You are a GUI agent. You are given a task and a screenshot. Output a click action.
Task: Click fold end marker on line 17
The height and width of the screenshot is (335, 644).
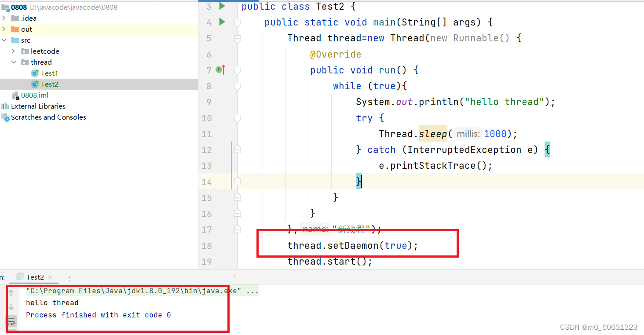click(x=238, y=229)
